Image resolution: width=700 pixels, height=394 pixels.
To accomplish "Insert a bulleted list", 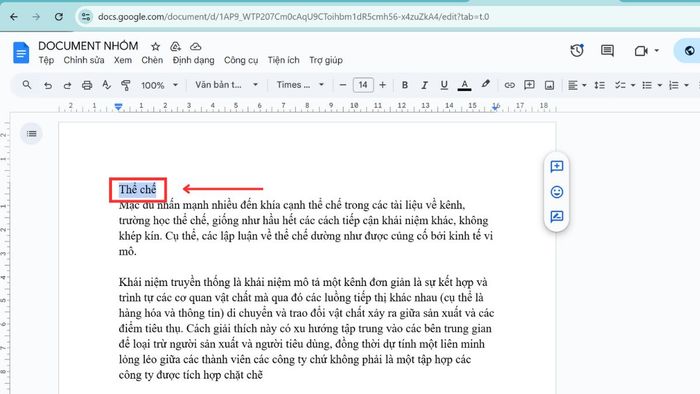I will coord(647,85).
